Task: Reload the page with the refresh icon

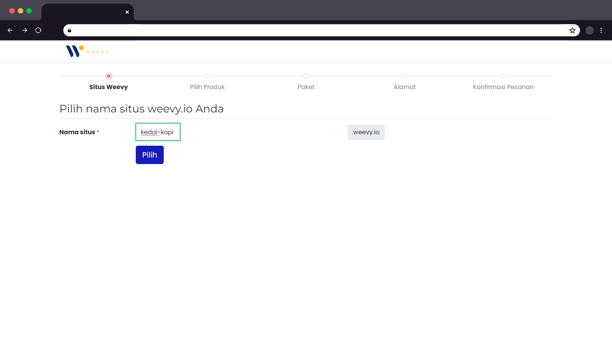Action: coord(38,30)
